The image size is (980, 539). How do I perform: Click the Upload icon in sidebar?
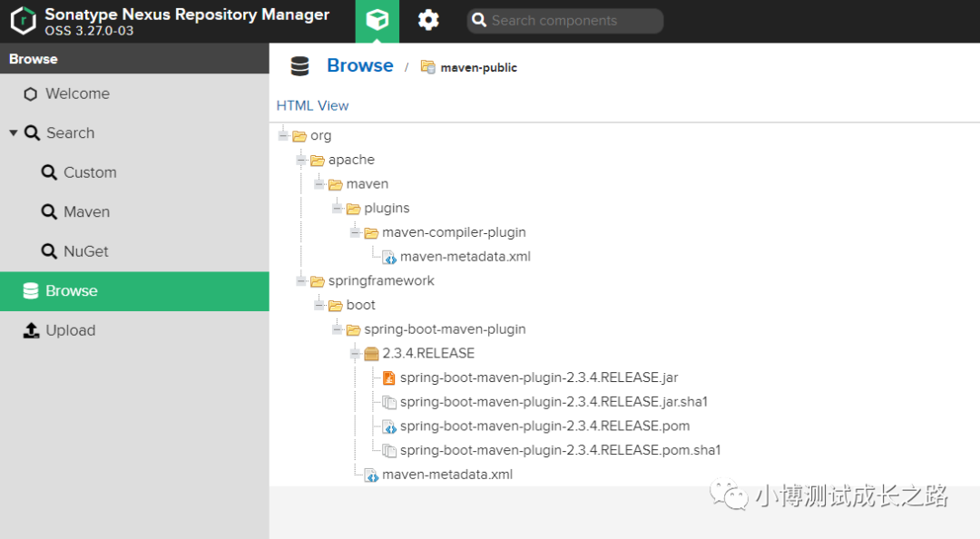tap(31, 330)
